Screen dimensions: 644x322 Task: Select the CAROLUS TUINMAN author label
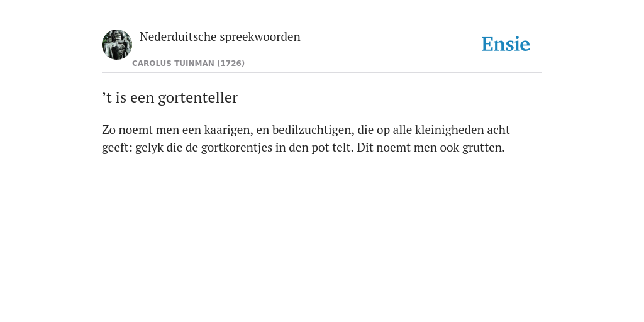click(x=173, y=64)
